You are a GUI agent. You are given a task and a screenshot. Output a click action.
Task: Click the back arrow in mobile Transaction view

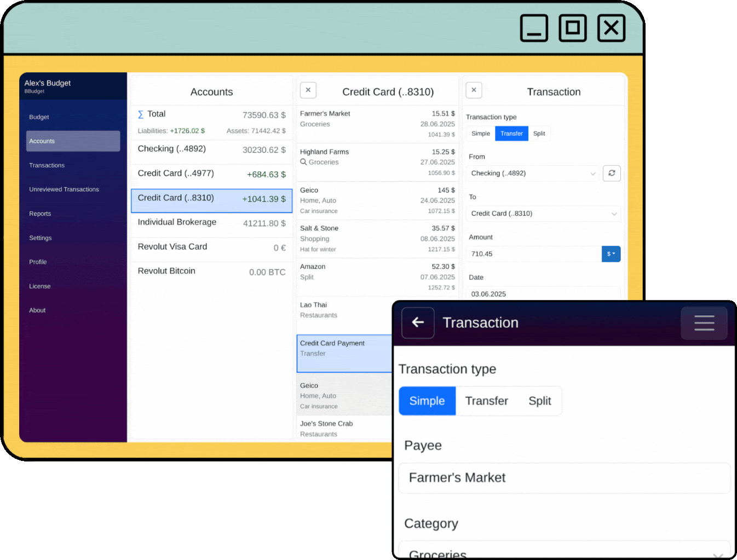tap(417, 323)
